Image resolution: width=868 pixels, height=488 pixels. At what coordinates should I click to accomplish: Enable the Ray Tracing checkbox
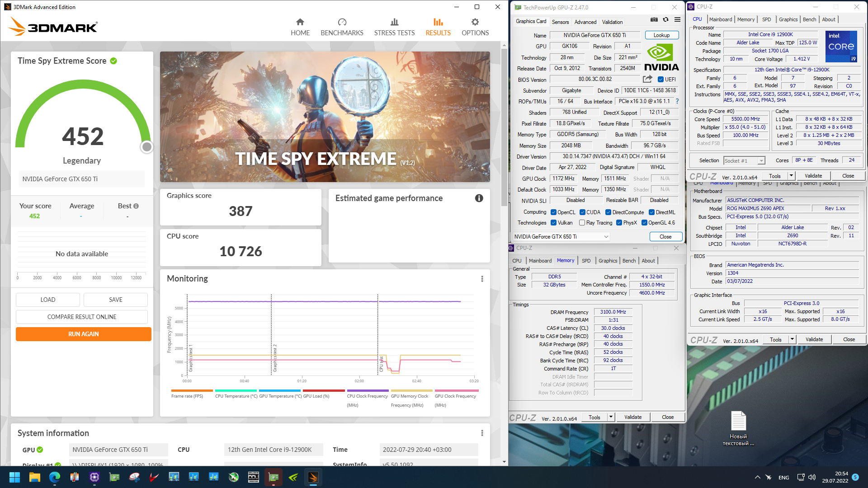(x=582, y=223)
